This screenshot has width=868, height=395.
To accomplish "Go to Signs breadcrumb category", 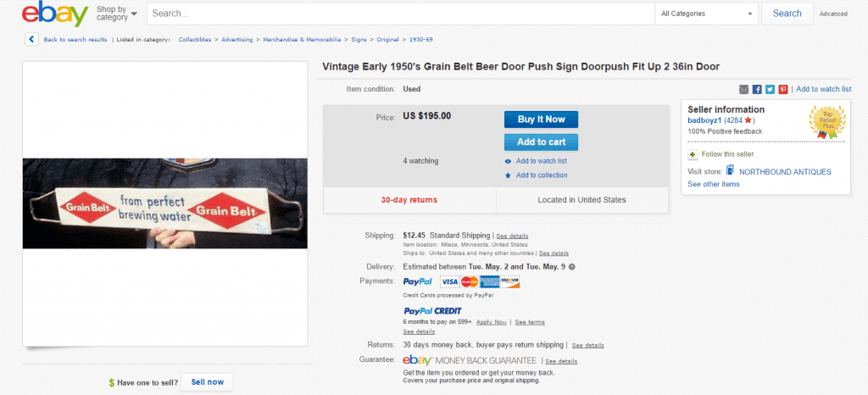I will (359, 39).
